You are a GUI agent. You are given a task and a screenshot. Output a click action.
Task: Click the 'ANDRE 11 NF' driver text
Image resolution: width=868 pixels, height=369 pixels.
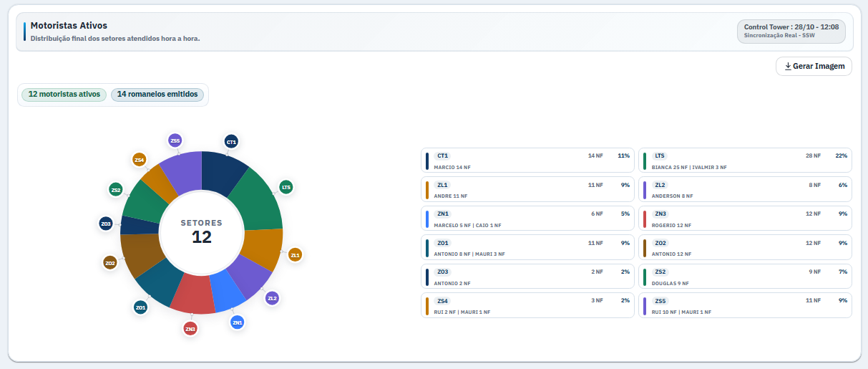[x=451, y=196]
